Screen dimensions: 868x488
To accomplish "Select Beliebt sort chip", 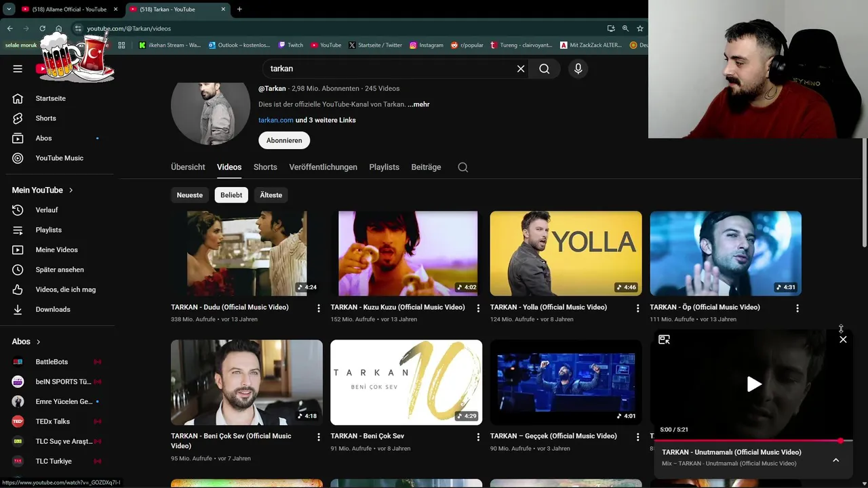I will click(x=231, y=195).
